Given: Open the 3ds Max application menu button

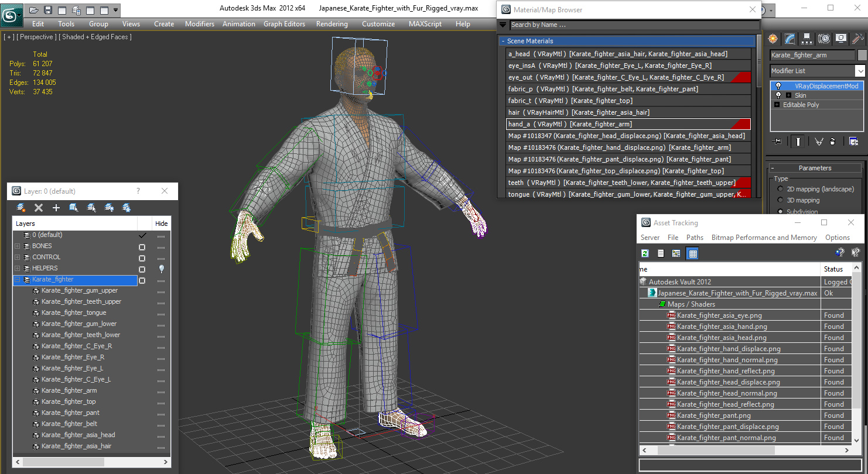Looking at the screenshot, I should (11, 14).
